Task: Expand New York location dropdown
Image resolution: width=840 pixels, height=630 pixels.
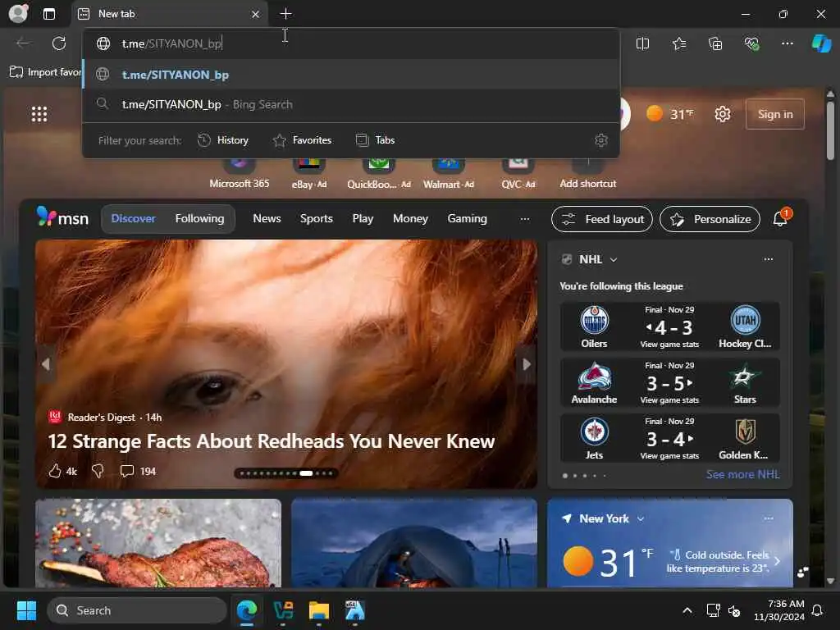Action: tap(641, 519)
